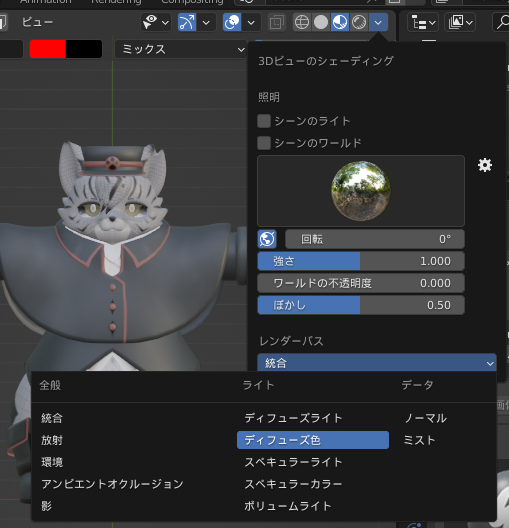Switch to material preview shading mode
Viewport: 509px width, 528px height.
click(340, 22)
